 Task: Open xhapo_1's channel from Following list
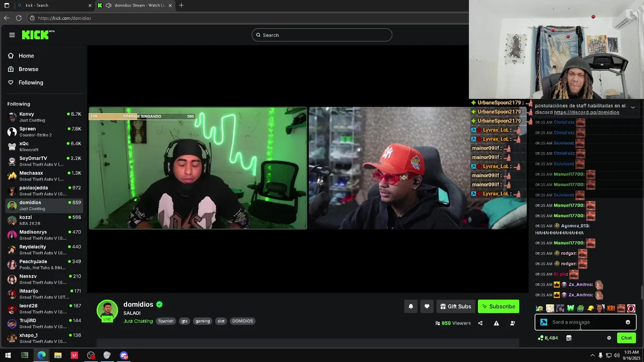coord(44,338)
